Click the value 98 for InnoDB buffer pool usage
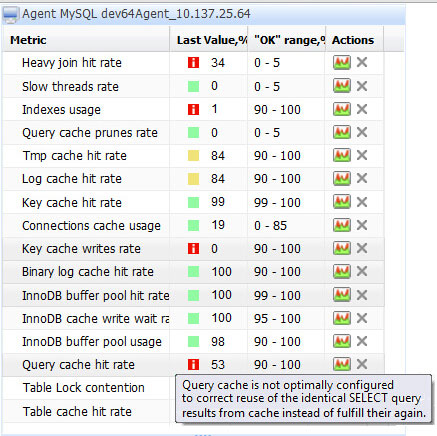Screen dimensions: 437x436 (x=218, y=342)
